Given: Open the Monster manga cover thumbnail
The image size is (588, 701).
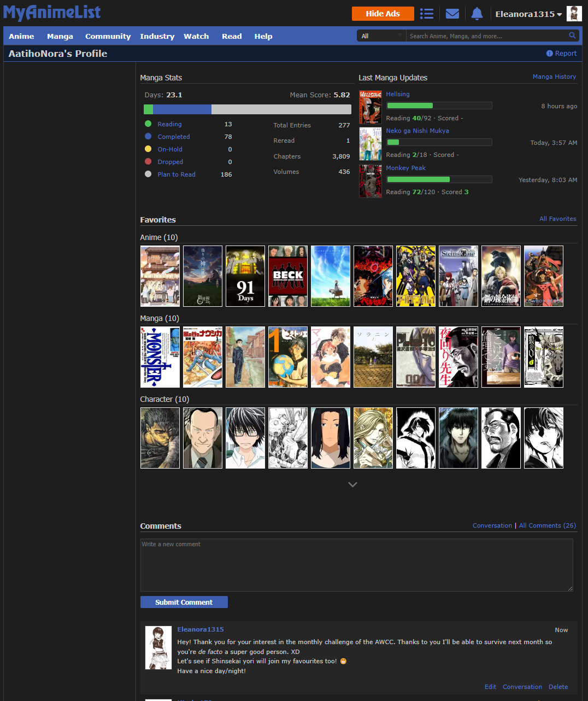Looking at the screenshot, I should coord(160,357).
